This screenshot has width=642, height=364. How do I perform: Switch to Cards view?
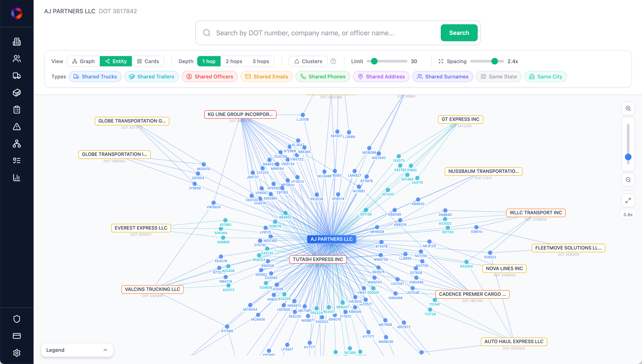[x=148, y=61]
